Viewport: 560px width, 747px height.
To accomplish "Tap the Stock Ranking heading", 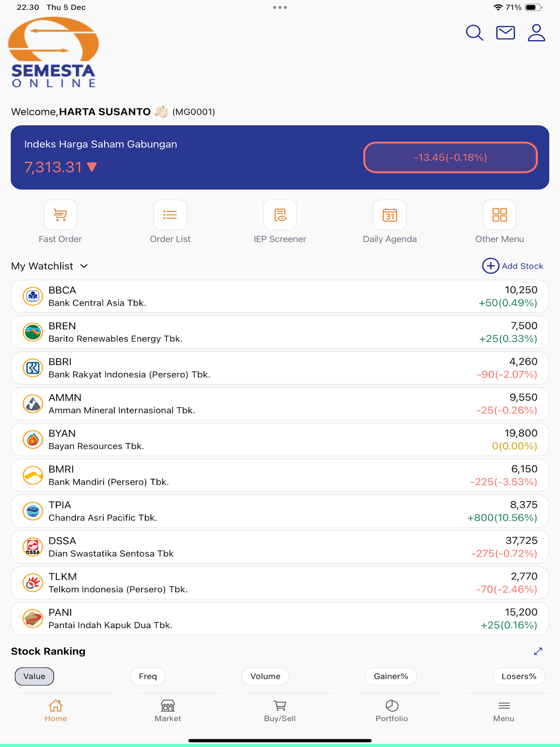I will pos(48,651).
